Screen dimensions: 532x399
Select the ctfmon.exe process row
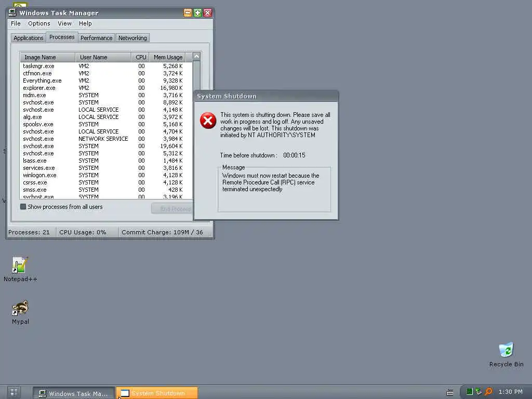coord(106,73)
